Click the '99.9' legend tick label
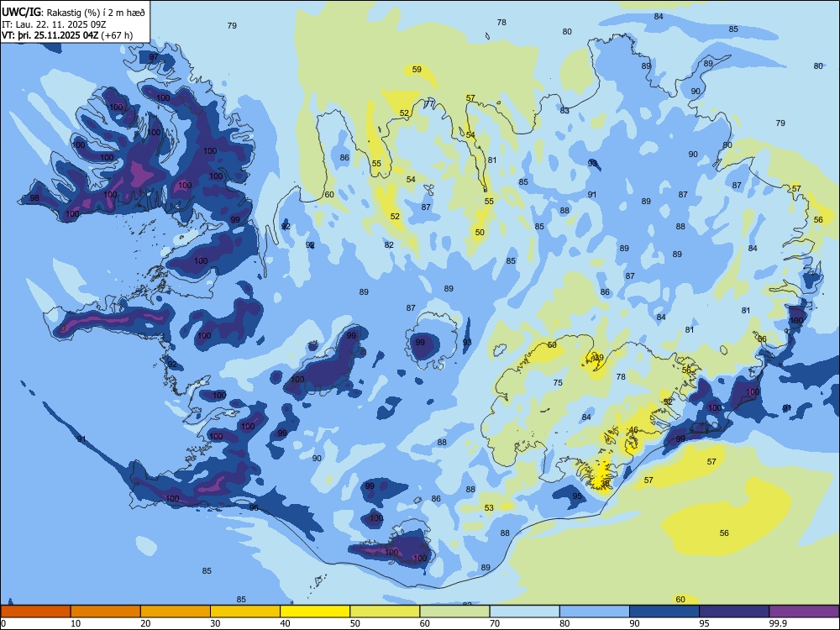This screenshot has height=630, width=840. [778, 623]
